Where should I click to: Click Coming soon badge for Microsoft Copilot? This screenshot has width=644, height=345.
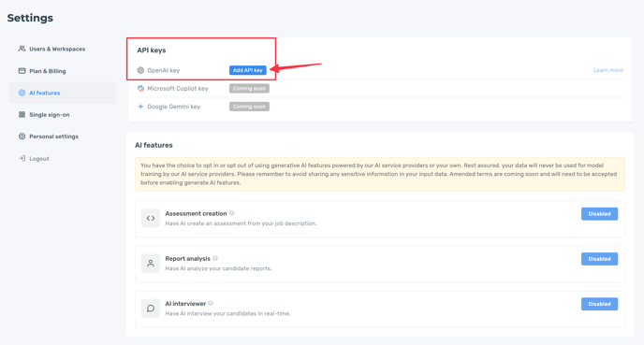tap(249, 88)
